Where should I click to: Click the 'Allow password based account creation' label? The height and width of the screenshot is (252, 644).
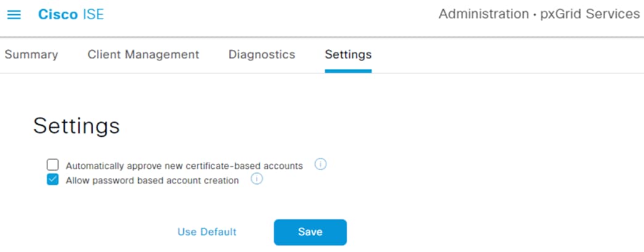(152, 181)
